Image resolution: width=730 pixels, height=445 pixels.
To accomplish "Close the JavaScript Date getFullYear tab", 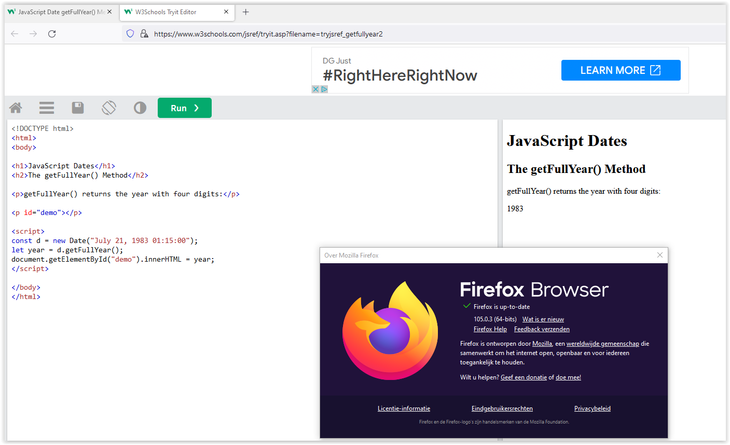I will tap(109, 12).
